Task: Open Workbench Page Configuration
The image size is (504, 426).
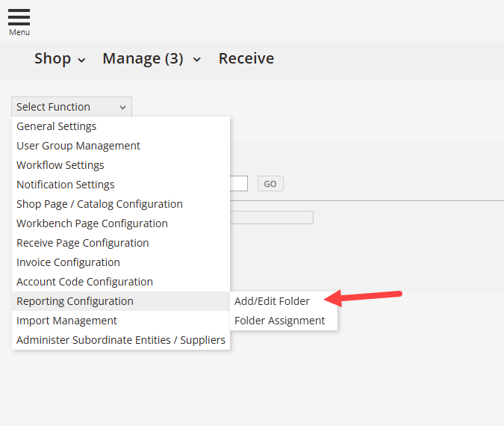Action: coord(121,223)
